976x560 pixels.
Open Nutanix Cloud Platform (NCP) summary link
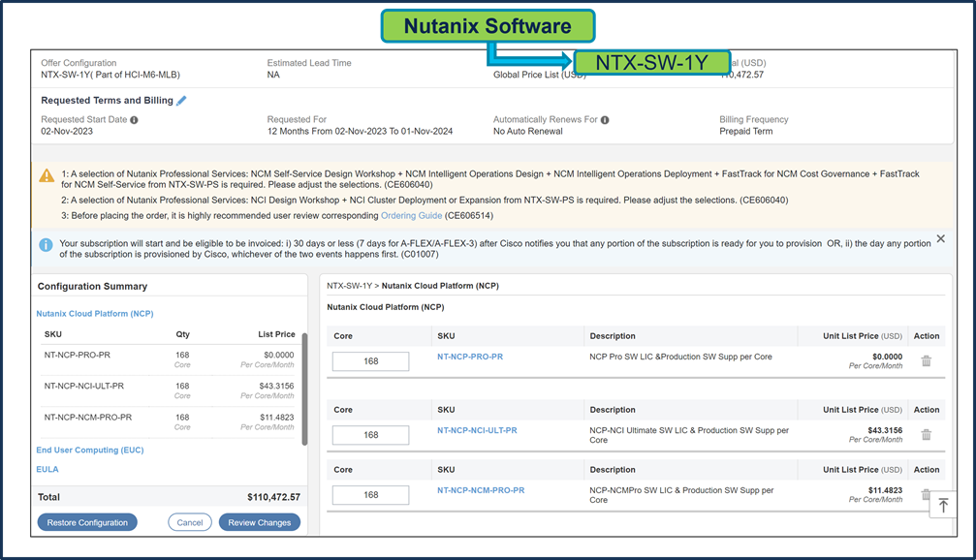pyautogui.click(x=95, y=314)
